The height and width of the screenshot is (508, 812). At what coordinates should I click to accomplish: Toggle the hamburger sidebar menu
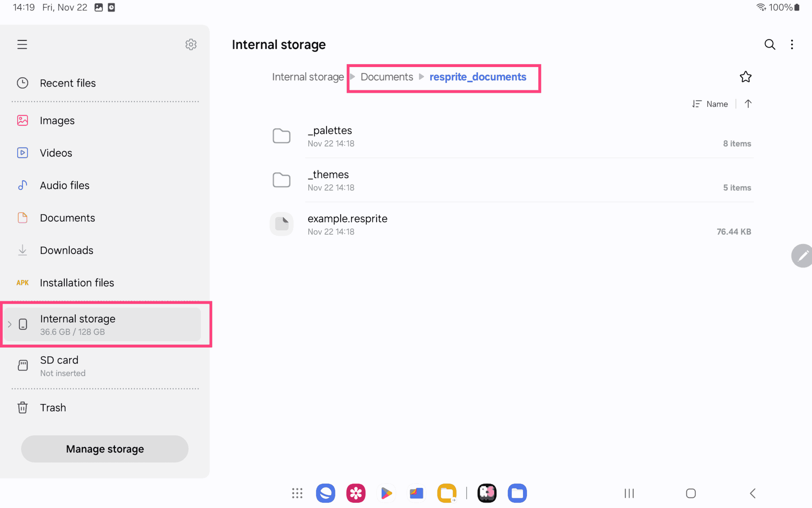coord(21,44)
